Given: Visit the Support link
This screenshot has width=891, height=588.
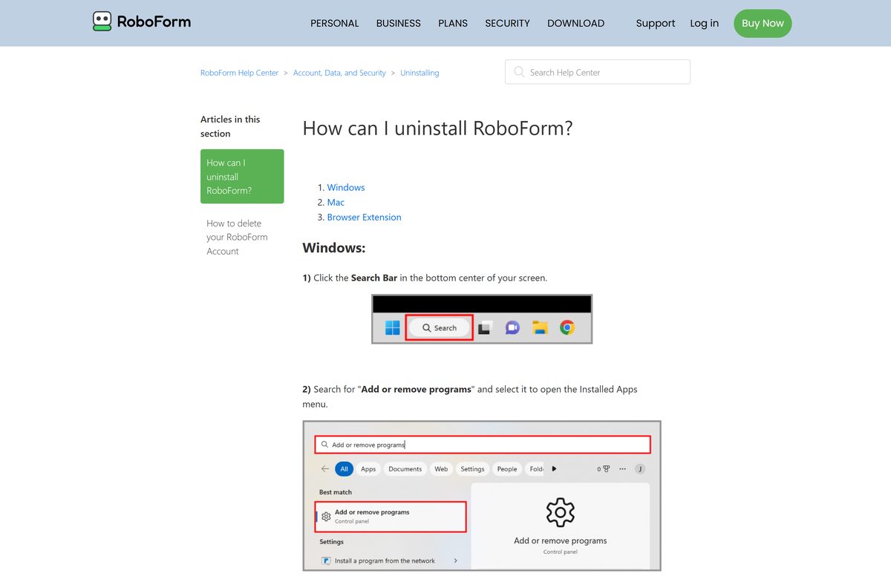Looking at the screenshot, I should point(656,23).
